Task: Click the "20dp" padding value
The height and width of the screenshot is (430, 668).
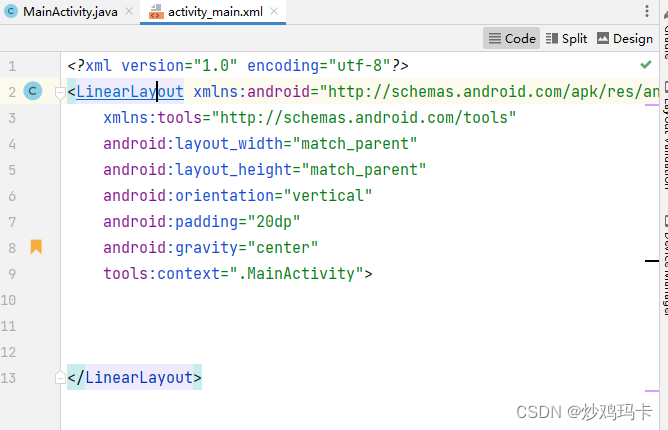Action: click(x=274, y=222)
